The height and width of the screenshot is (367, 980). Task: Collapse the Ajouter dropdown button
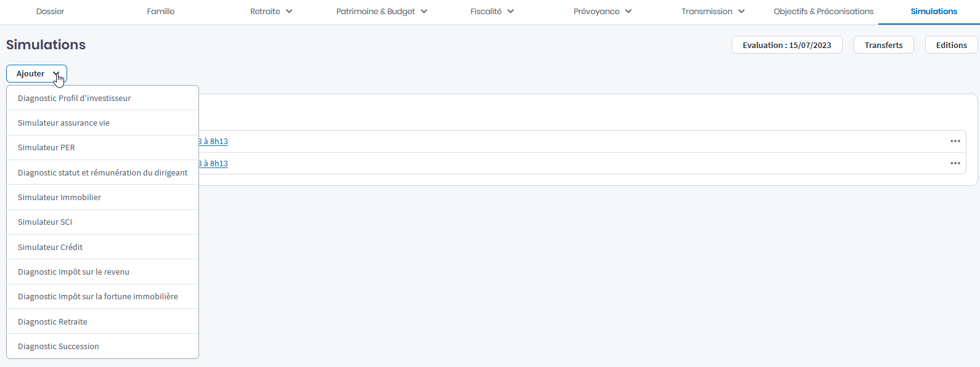tap(36, 74)
